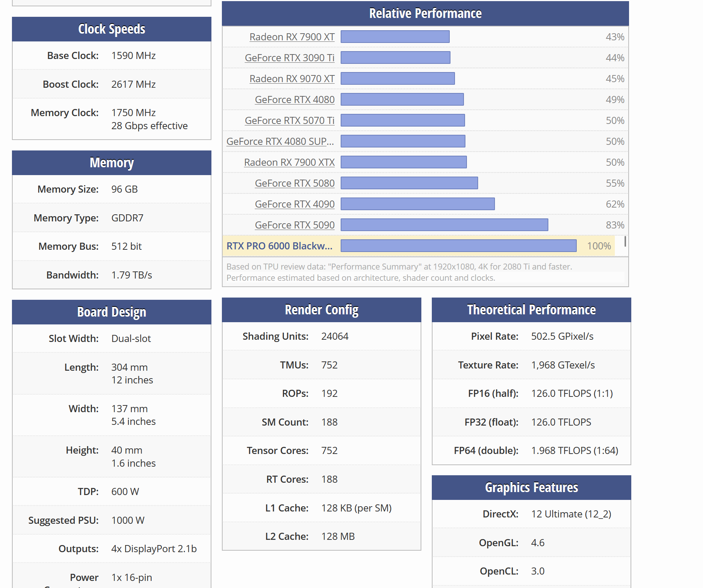Click the RTX 5090 83% performance bar
This screenshot has height=588, width=703.
(x=445, y=225)
